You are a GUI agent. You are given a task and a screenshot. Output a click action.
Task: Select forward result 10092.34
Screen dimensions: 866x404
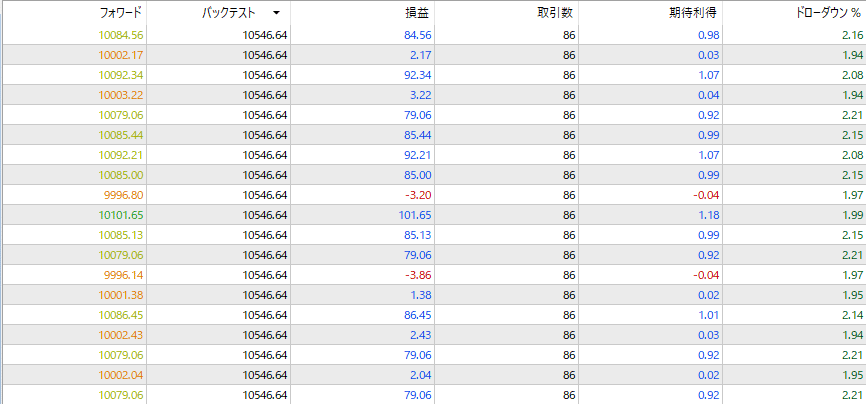point(121,75)
